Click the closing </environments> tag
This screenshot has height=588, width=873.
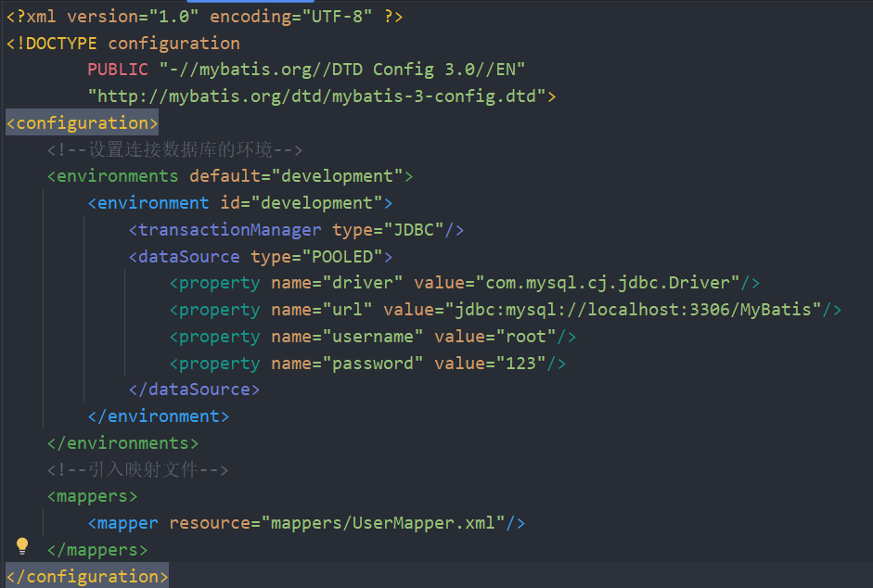(x=123, y=442)
